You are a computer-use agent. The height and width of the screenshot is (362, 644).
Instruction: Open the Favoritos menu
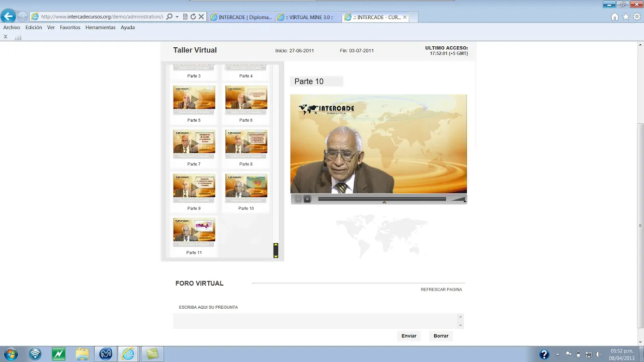coord(70,28)
